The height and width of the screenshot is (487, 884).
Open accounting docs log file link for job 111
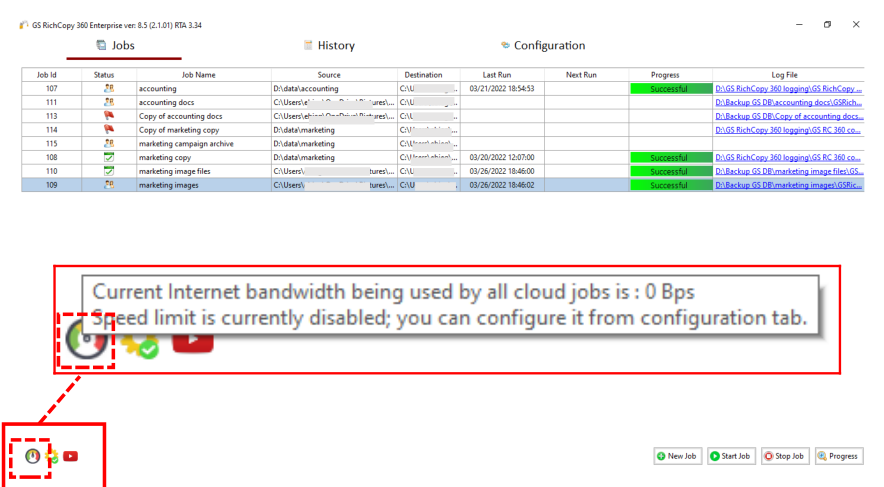788,102
